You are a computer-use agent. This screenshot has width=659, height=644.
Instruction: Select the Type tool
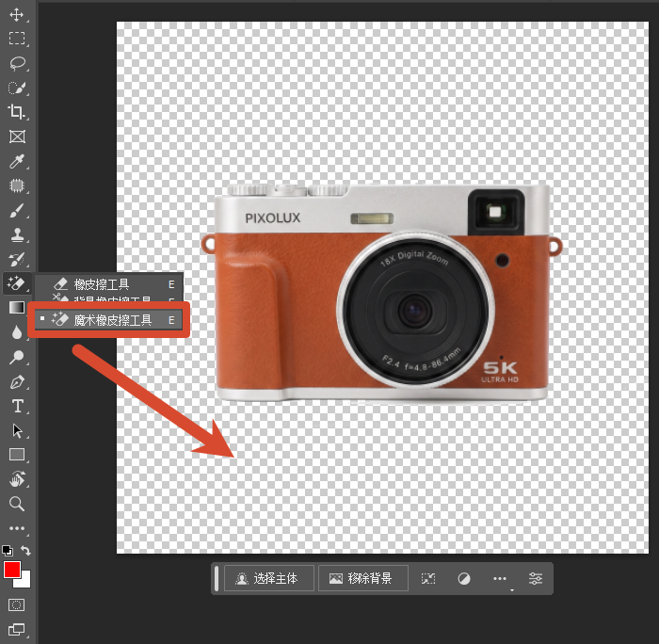17,407
